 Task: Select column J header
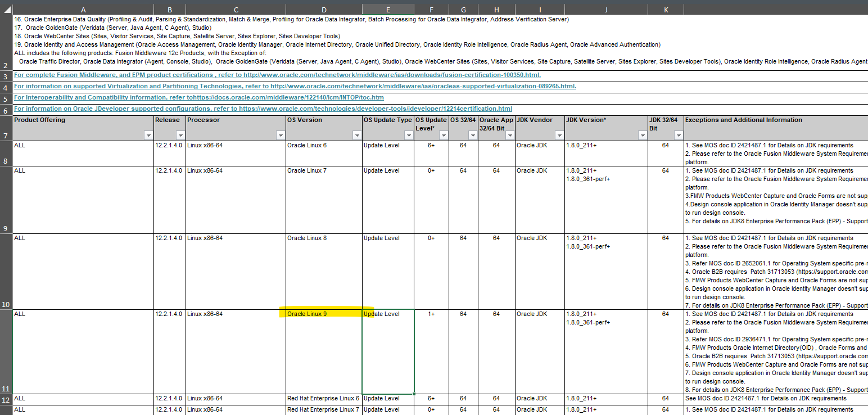606,10
